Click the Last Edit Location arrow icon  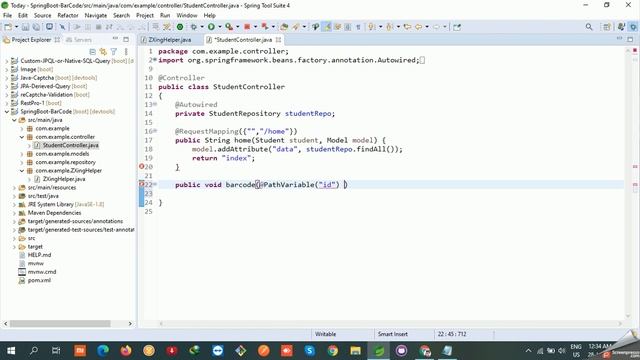(407, 27)
